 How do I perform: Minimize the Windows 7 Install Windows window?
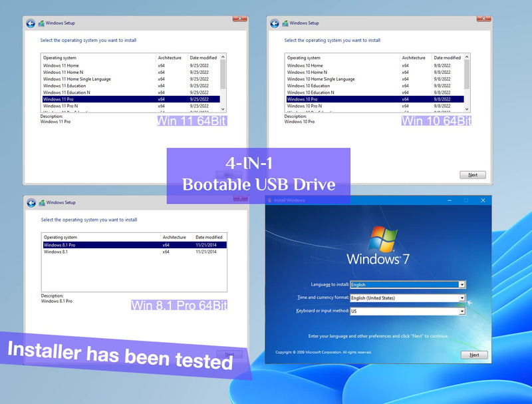450,200
